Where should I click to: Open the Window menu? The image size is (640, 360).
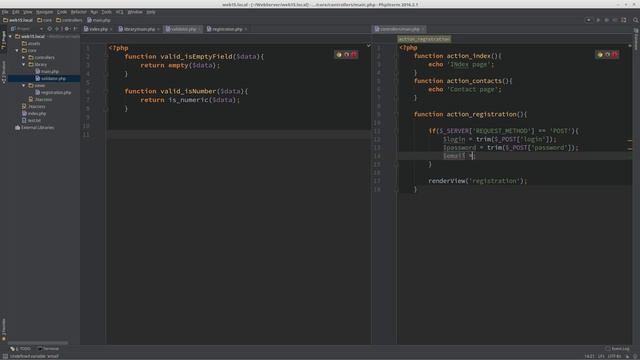point(135,12)
